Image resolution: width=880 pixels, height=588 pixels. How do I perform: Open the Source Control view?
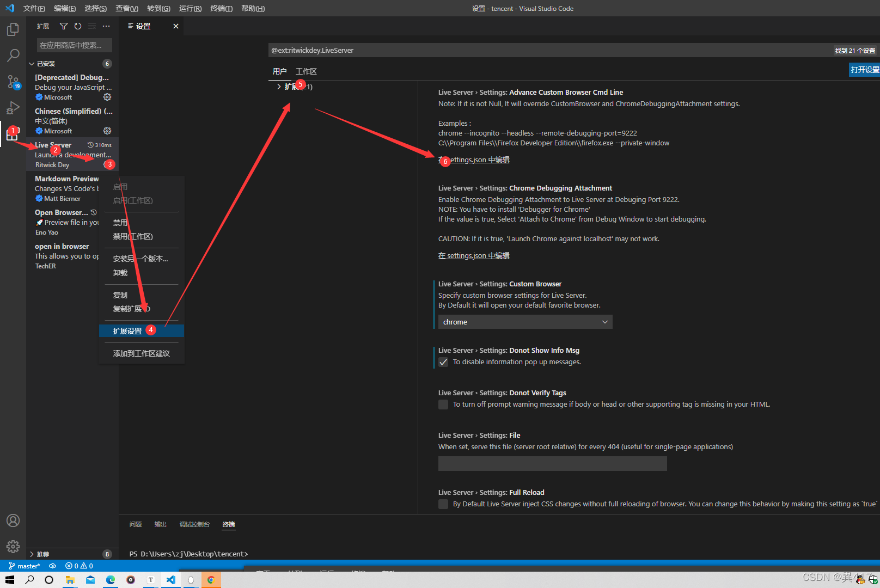[x=13, y=82]
